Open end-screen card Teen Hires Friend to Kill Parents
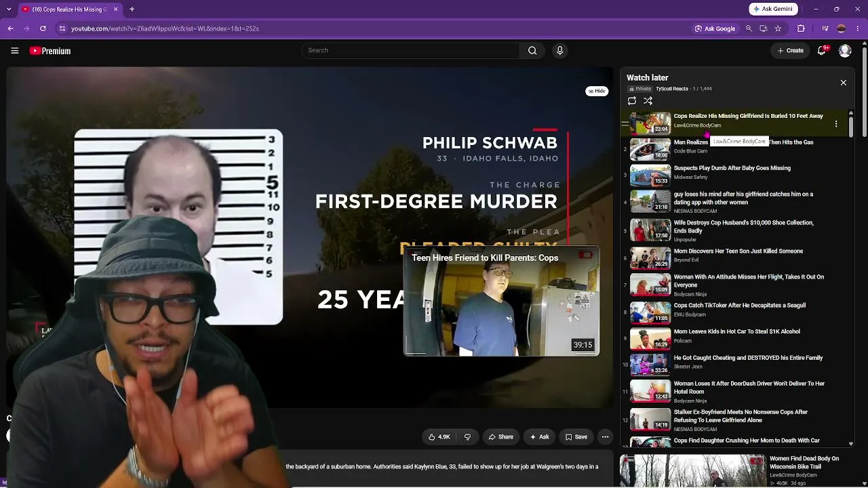 click(502, 302)
